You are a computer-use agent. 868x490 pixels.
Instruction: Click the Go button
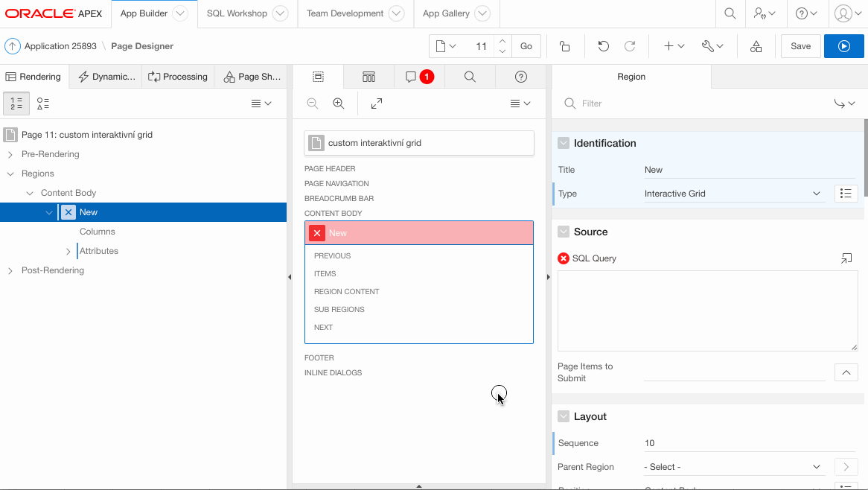pyautogui.click(x=526, y=46)
